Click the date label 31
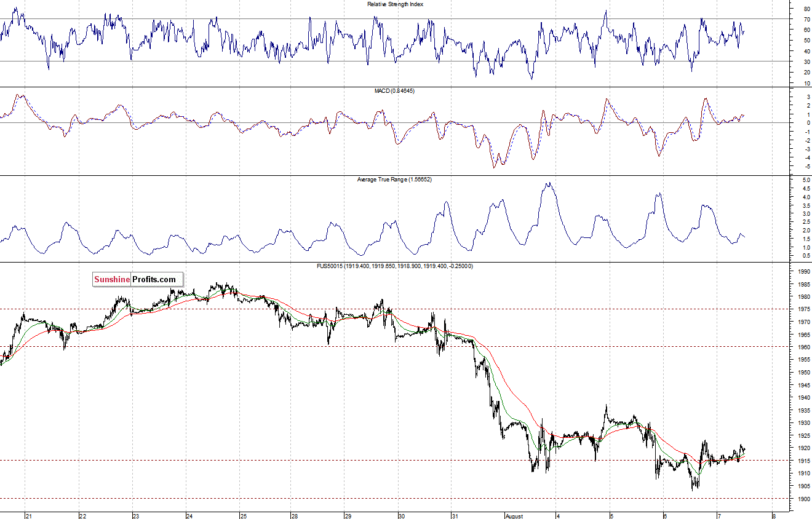 [455, 515]
